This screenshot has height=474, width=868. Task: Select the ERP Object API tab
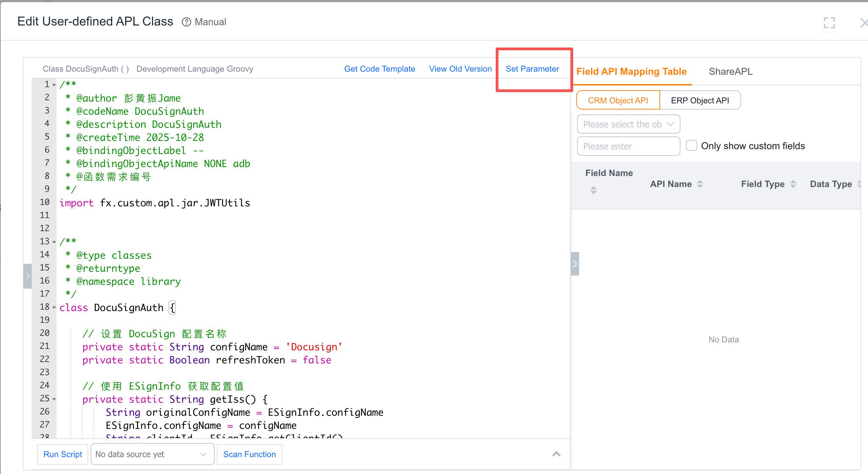700,100
